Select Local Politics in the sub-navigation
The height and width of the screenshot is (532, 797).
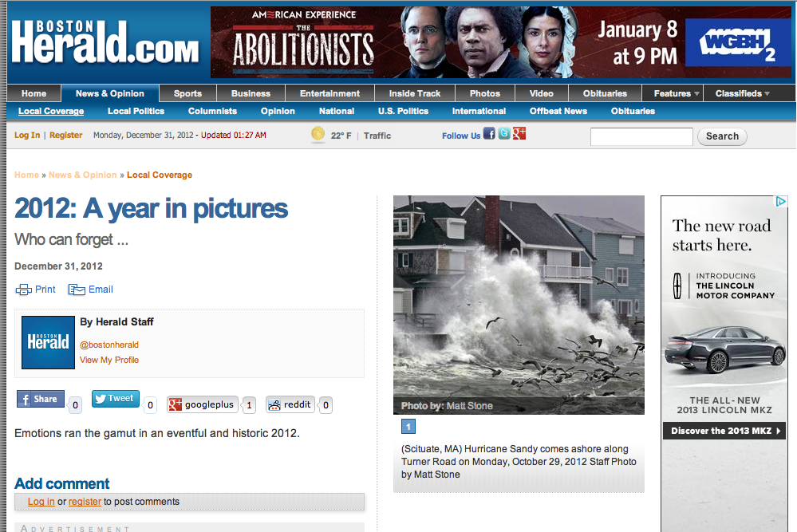click(136, 111)
